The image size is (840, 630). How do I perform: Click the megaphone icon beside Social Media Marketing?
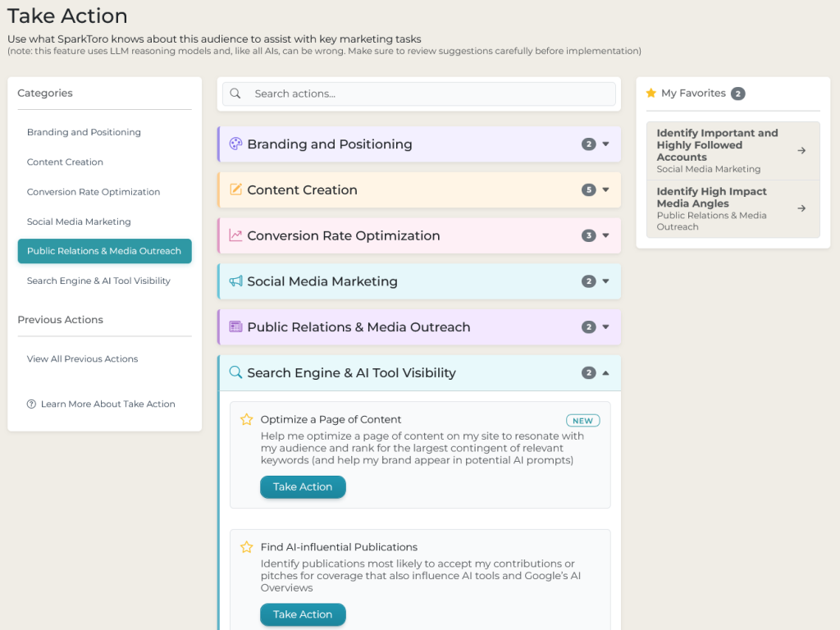pyautogui.click(x=235, y=281)
